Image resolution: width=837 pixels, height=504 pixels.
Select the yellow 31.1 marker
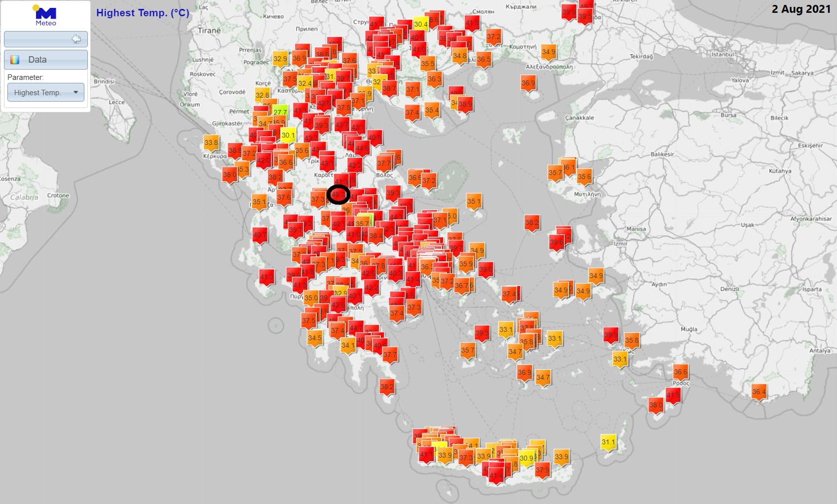(x=608, y=442)
